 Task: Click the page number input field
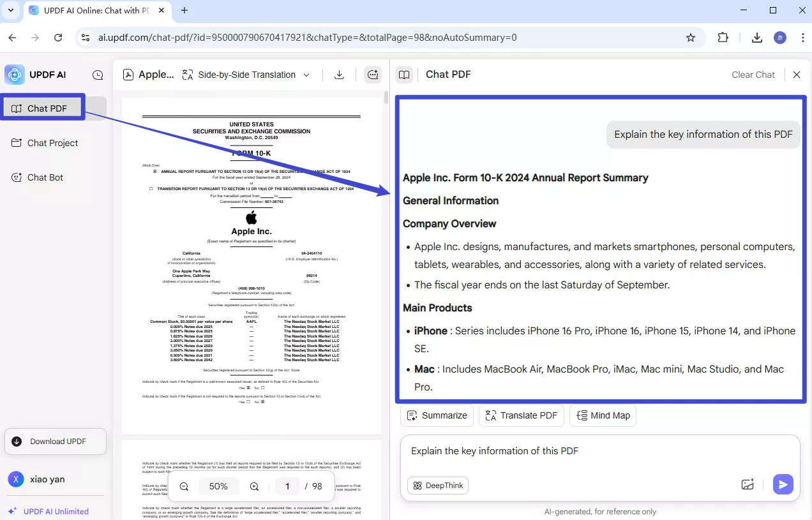tap(287, 486)
